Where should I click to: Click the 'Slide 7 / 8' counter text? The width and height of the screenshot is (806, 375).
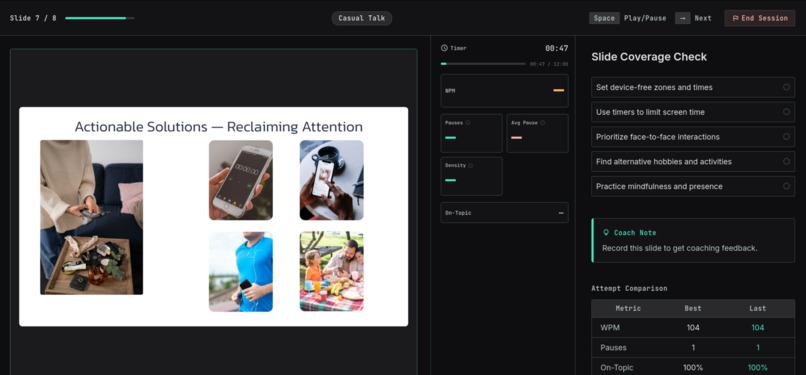click(x=33, y=18)
